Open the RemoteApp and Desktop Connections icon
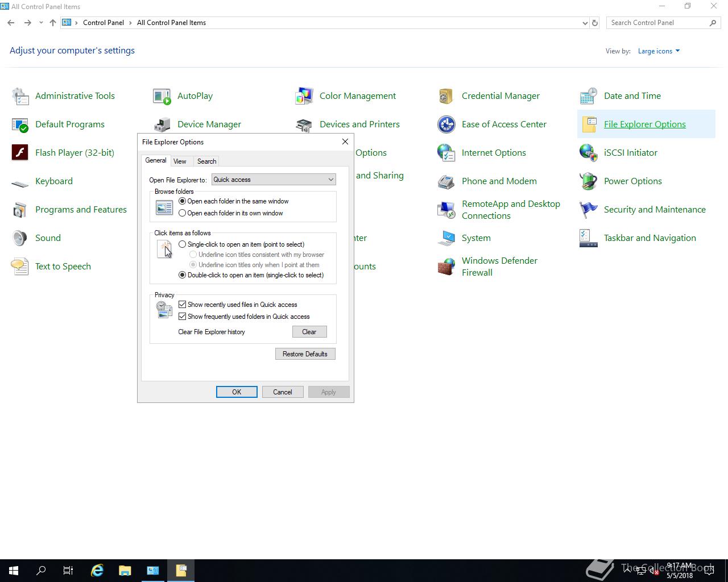This screenshot has width=728, height=582. pyautogui.click(x=446, y=210)
